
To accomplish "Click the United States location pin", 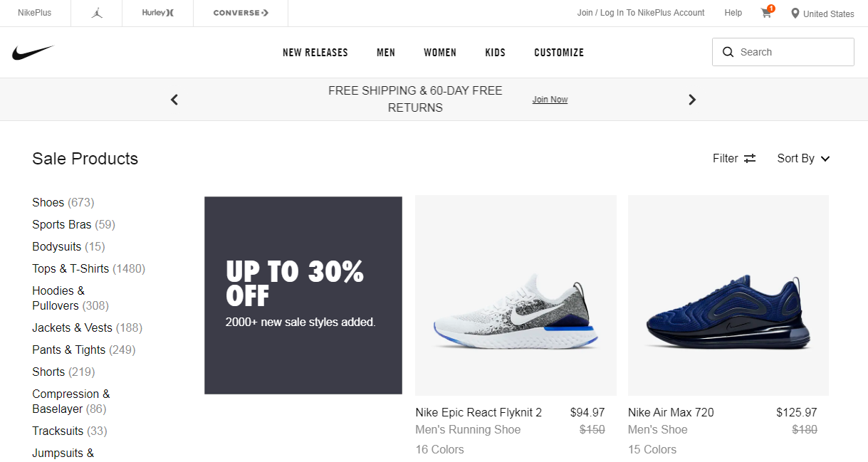I will [795, 14].
